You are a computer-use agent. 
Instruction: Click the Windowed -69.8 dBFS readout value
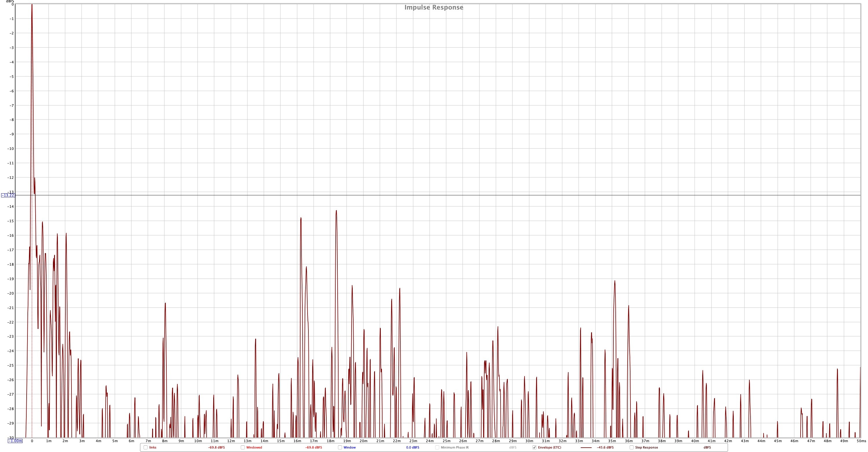click(313, 448)
